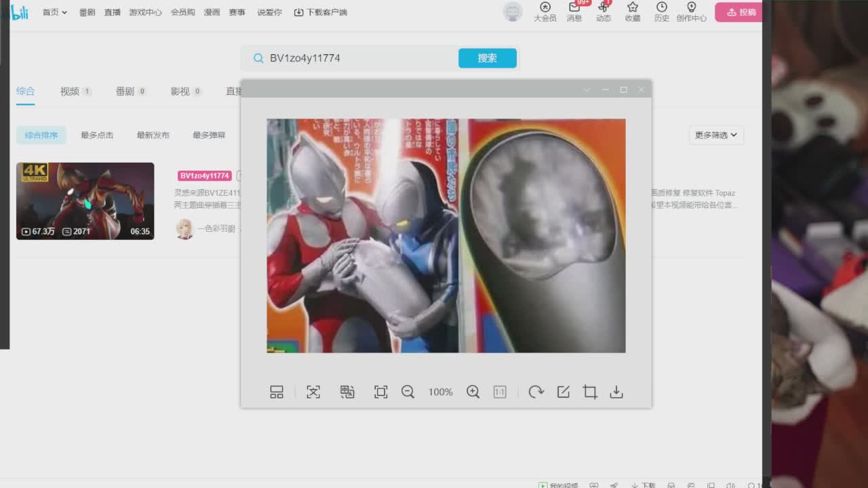
Task: Click the download save icon in the image viewer
Action: click(616, 392)
